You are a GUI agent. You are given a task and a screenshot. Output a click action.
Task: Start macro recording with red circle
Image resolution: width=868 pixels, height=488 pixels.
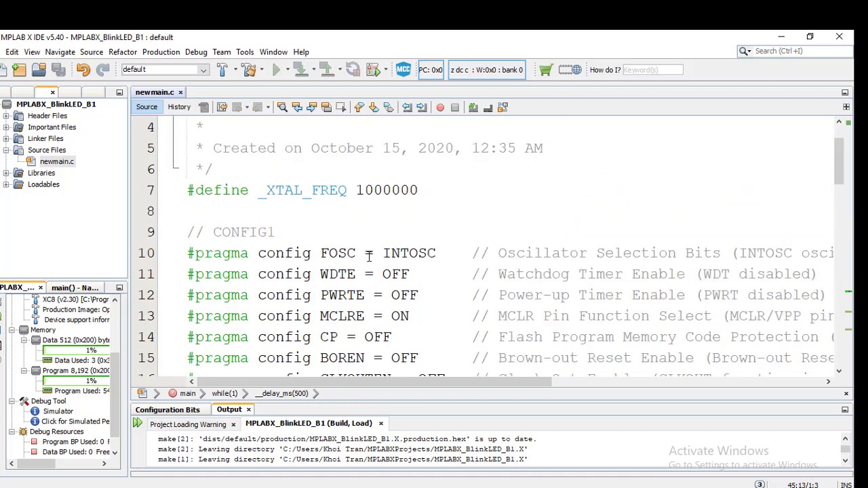(440, 107)
